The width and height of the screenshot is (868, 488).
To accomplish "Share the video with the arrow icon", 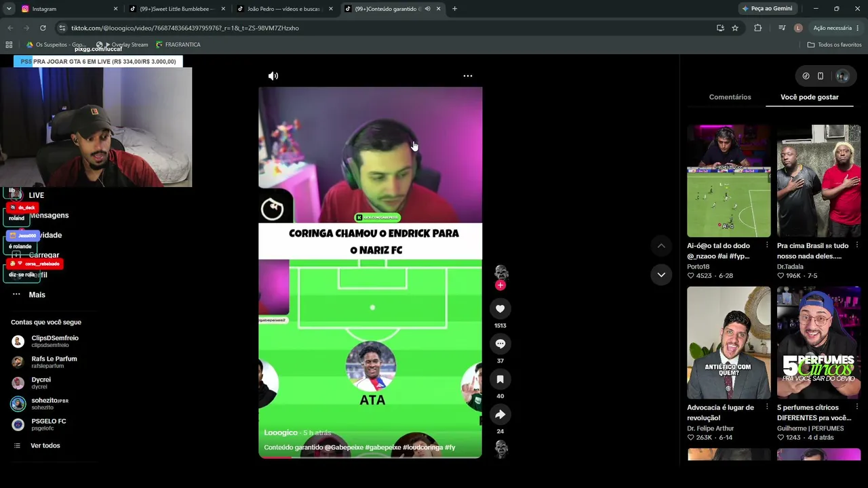I will tap(500, 414).
